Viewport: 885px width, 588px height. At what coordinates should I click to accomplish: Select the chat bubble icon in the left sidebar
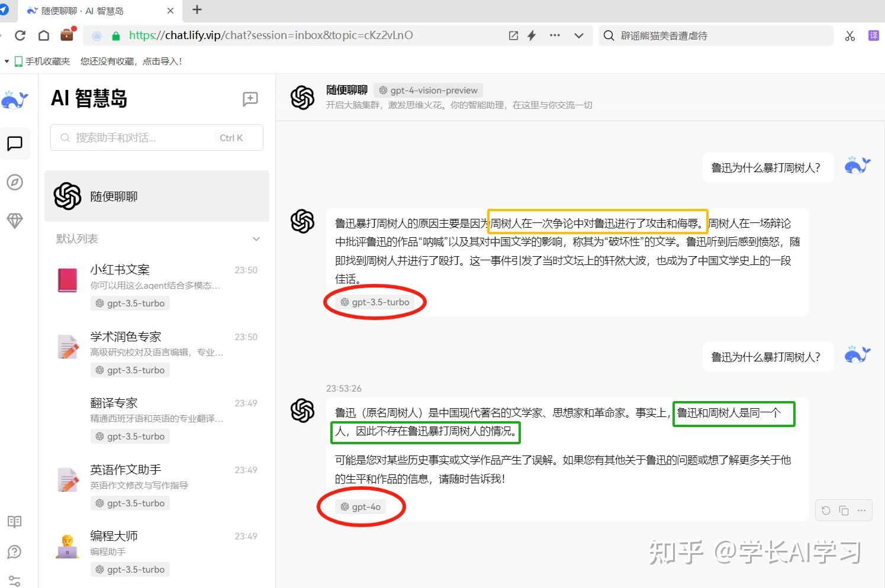coord(15,143)
